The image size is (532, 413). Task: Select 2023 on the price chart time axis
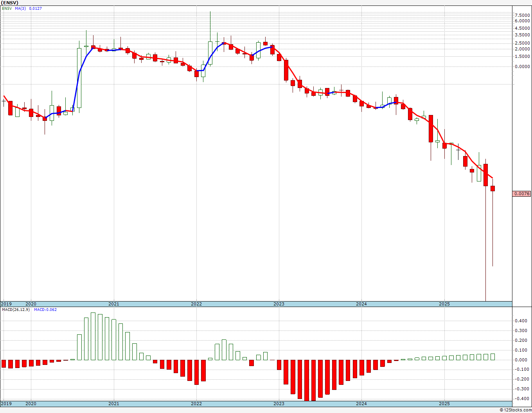coord(279,304)
